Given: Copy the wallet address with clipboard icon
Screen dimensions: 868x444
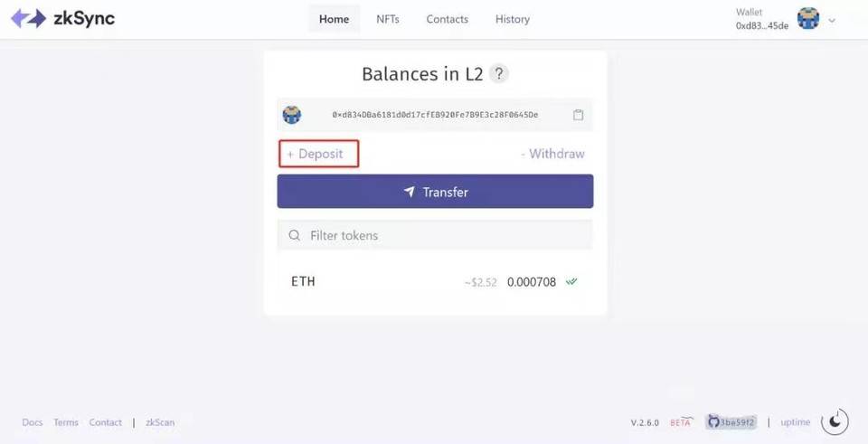Looking at the screenshot, I should point(578,115).
